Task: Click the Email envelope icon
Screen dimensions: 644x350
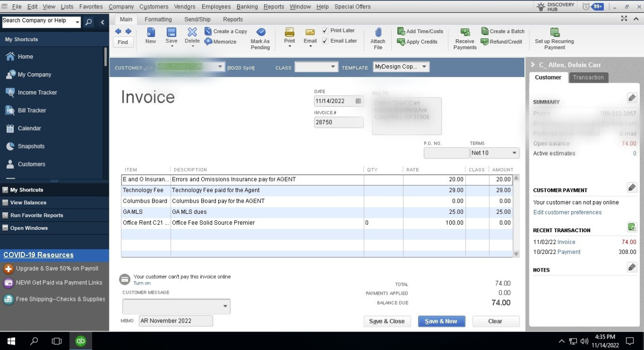Action: click(x=310, y=32)
